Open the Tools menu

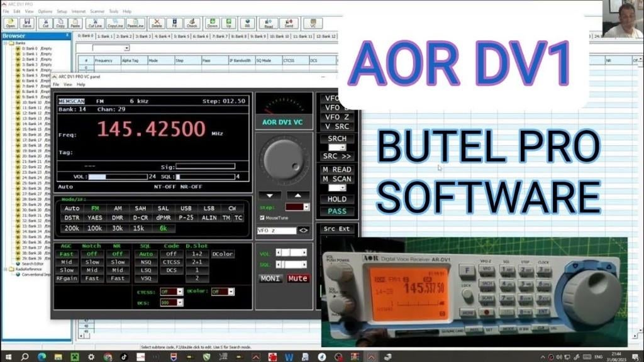(x=113, y=11)
